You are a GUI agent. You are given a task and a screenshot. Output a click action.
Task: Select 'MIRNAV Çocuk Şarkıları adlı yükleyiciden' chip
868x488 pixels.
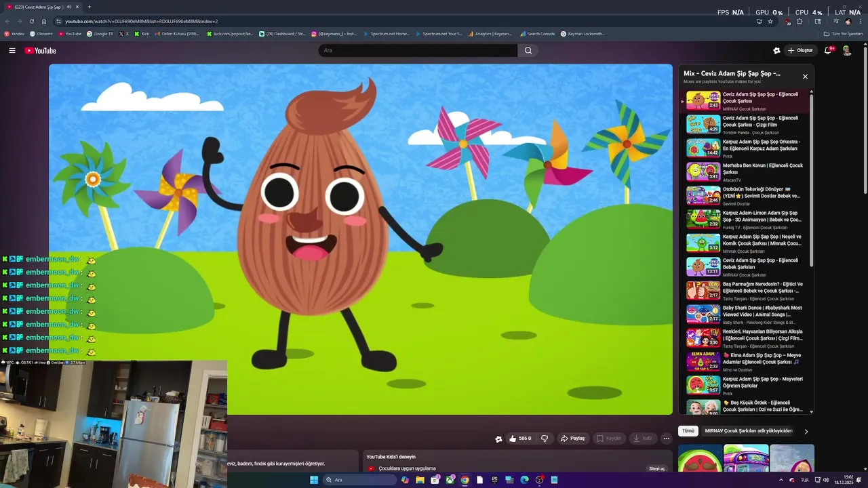(748, 431)
